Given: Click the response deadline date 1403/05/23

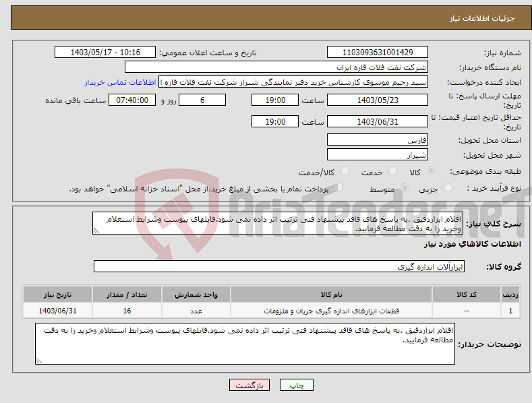Looking at the screenshot, I should [x=378, y=100].
